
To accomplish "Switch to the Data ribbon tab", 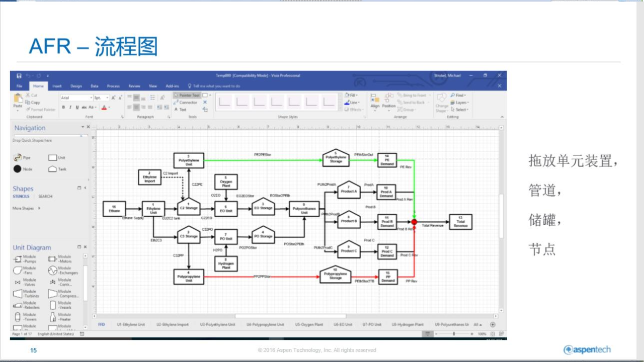I will 95,86.
